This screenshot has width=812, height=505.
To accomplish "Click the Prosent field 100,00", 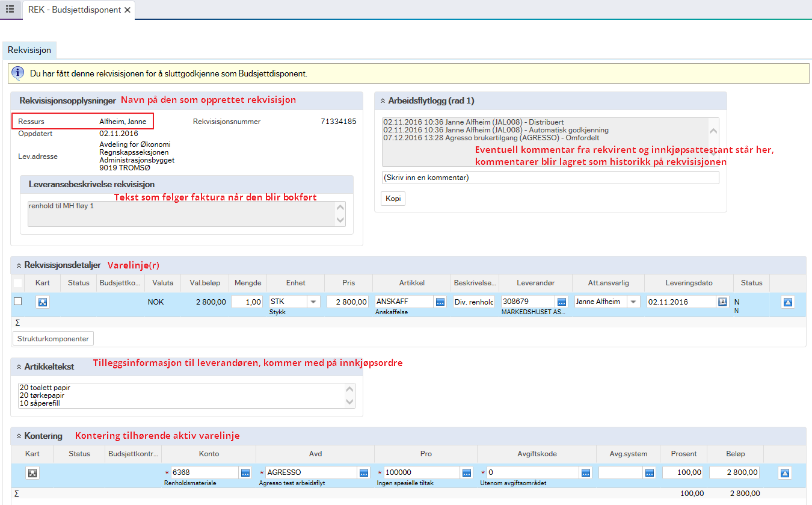I will pyautogui.click(x=683, y=472).
